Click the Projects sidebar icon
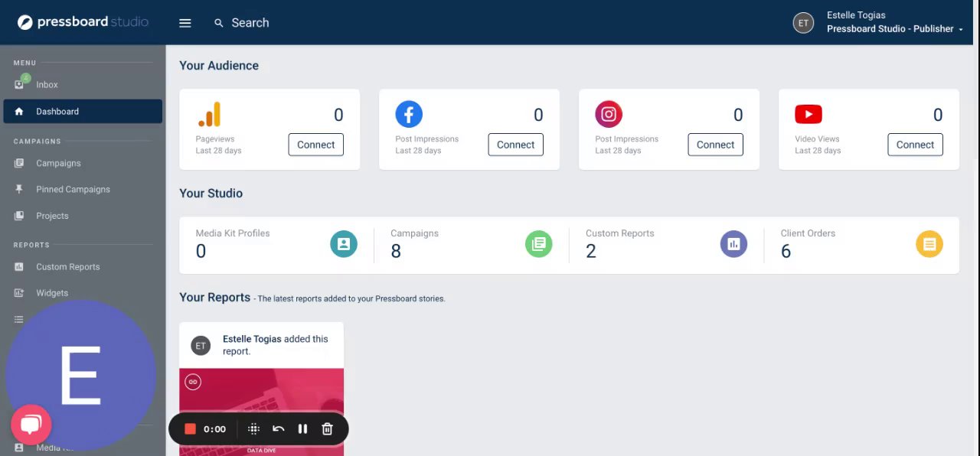Screen dimensions: 980x456 [x=19, y=216]
